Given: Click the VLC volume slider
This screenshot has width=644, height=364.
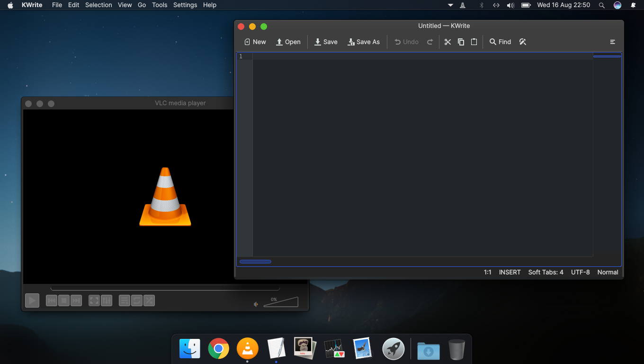Looking at the screenshot, I should [x=281, y=302].
